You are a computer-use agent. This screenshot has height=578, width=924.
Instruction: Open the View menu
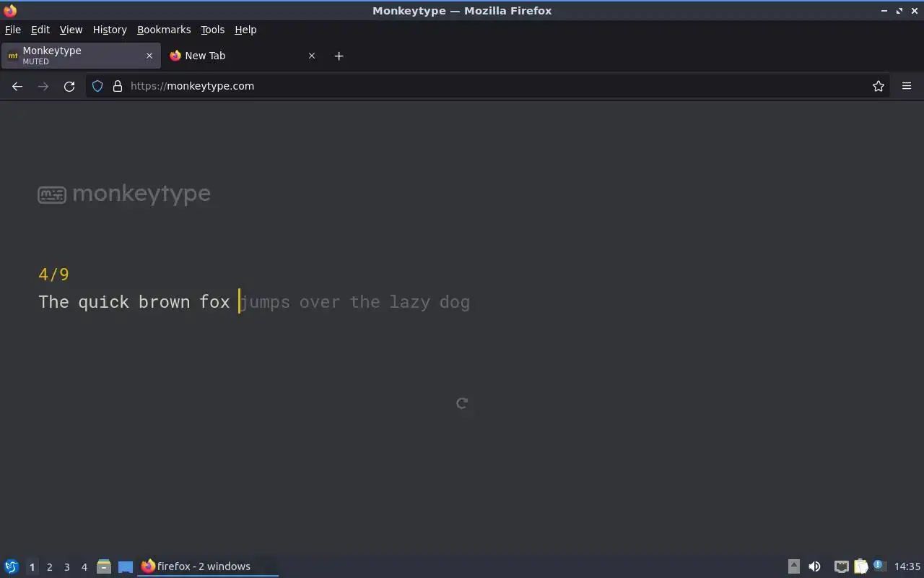pyautogui.click(x=71, y=30)
